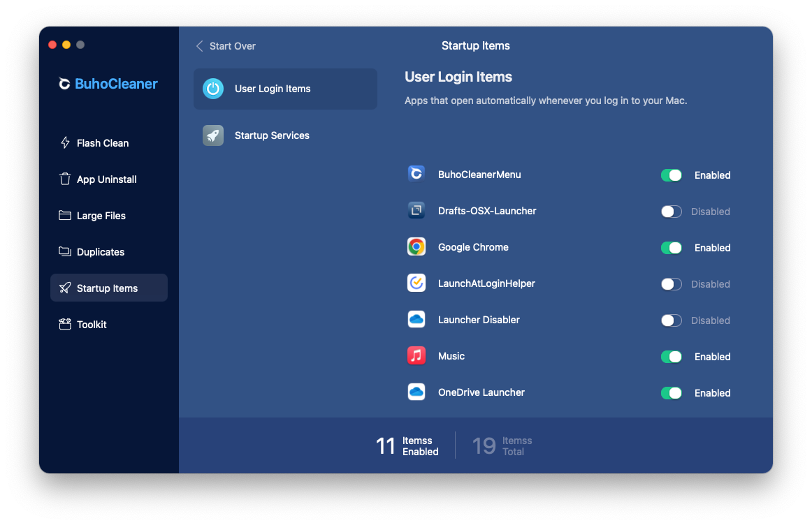Screen dimensions: 812x525
Task: Click the Enabled label for Music
Action: (713, 356)
